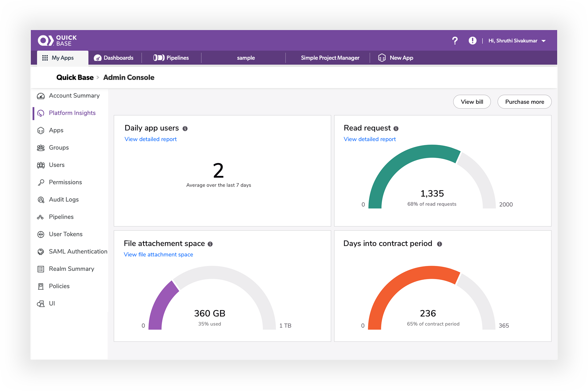Click the Admin Console breadcrumb text
The image size is (588, 391).
[x=129, y=78]
